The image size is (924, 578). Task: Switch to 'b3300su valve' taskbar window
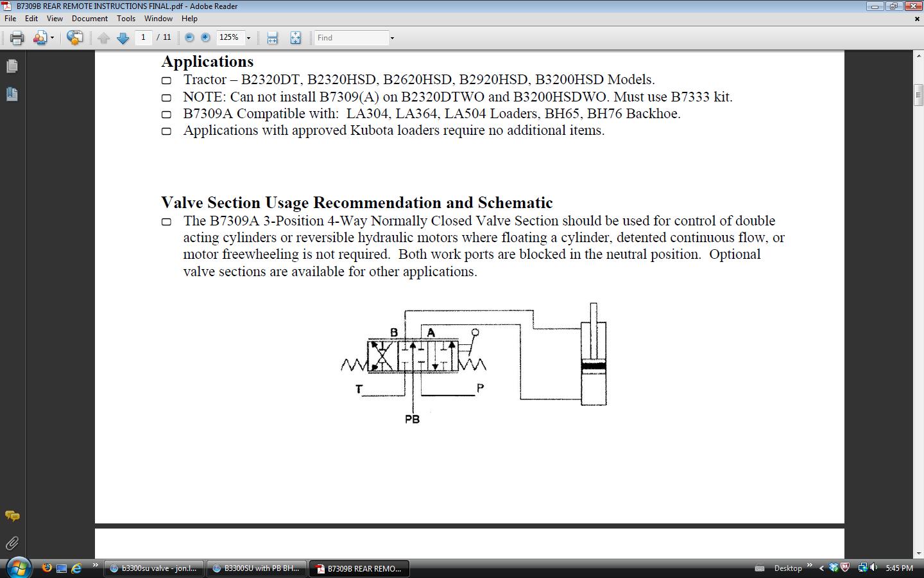154,568
